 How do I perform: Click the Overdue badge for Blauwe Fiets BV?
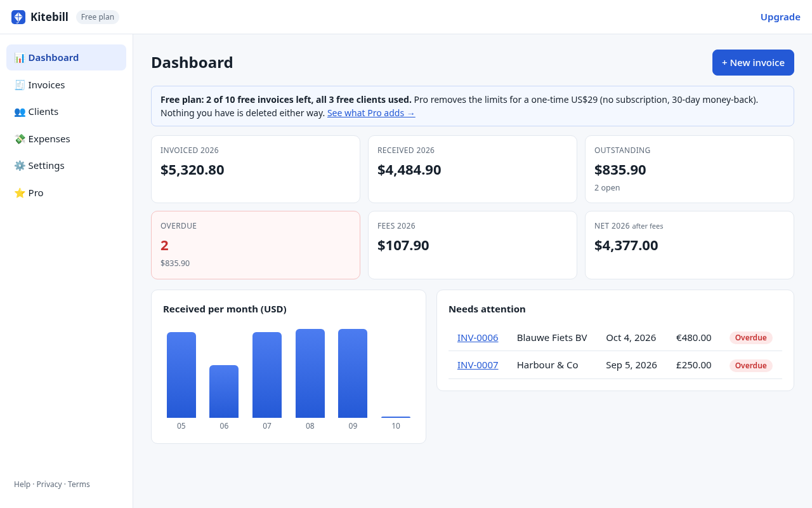click(x=751, y=338)
